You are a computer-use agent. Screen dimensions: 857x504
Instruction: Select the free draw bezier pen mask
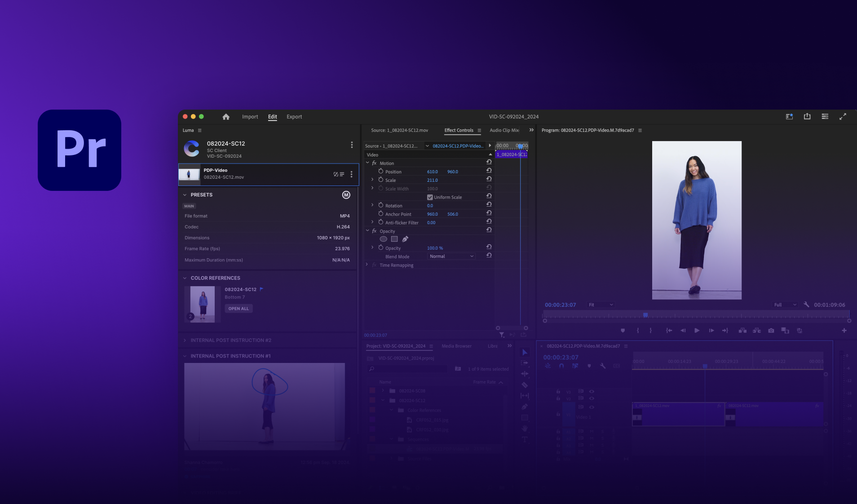click(x=405, y=239)
